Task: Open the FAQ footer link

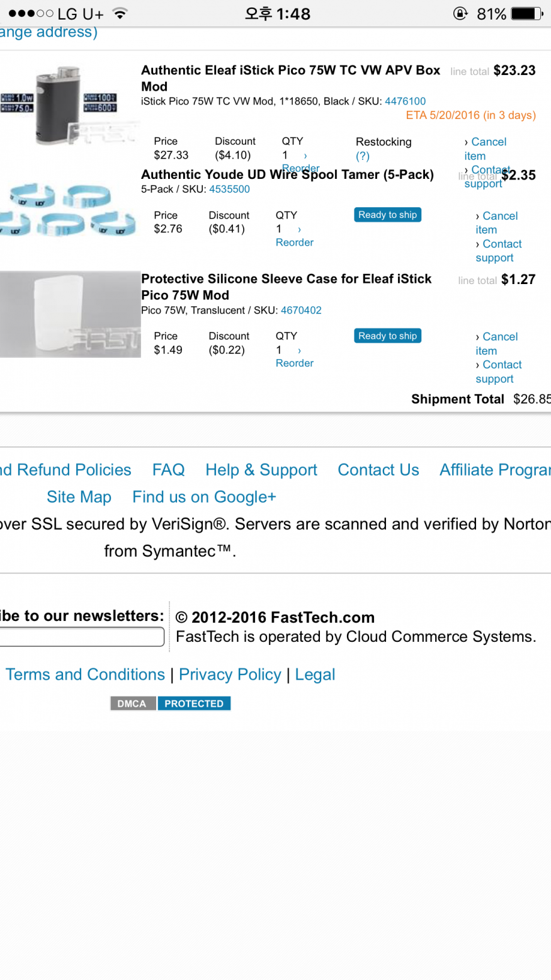Action: (168, 470)
